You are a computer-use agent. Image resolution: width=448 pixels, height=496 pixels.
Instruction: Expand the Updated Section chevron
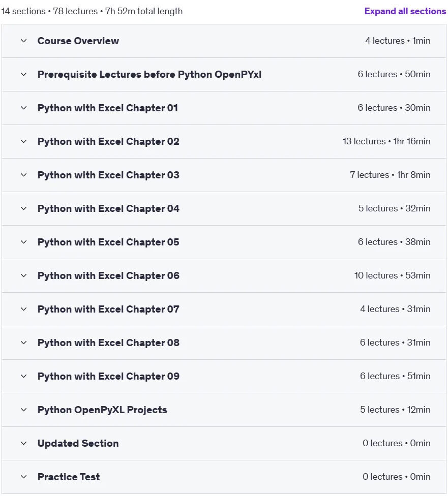click(23, 443)
